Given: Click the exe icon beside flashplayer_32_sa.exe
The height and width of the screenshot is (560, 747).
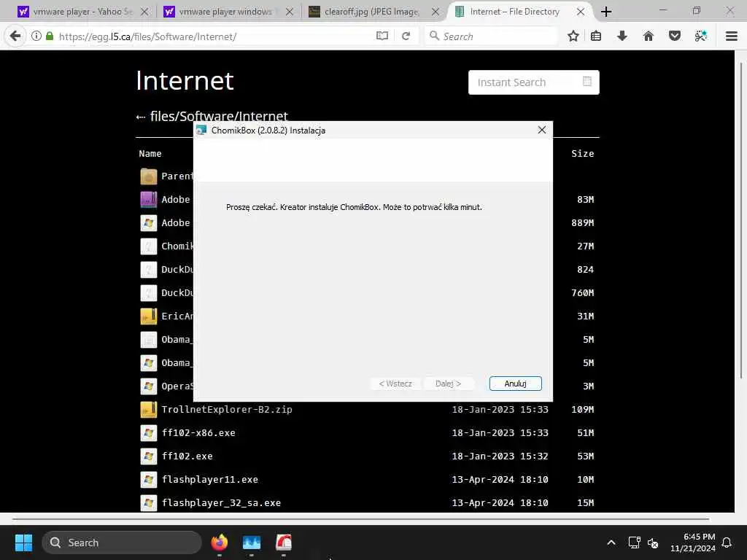Looking at the screenshot, I should tap(149, 503).
